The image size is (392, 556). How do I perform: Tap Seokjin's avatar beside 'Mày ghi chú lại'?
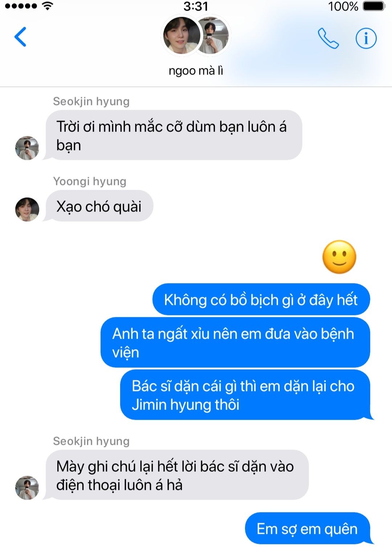click(27, 488)
